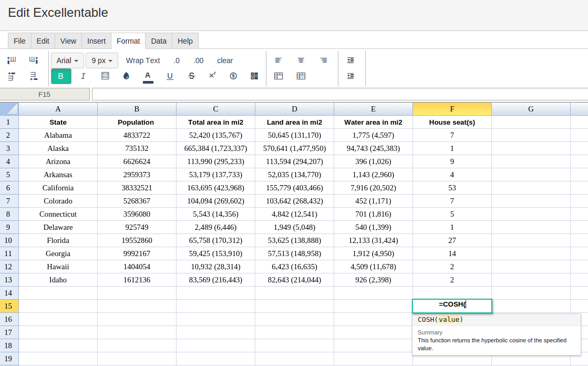
Task: Toggle bold formatting button
Action: [61, 76]
